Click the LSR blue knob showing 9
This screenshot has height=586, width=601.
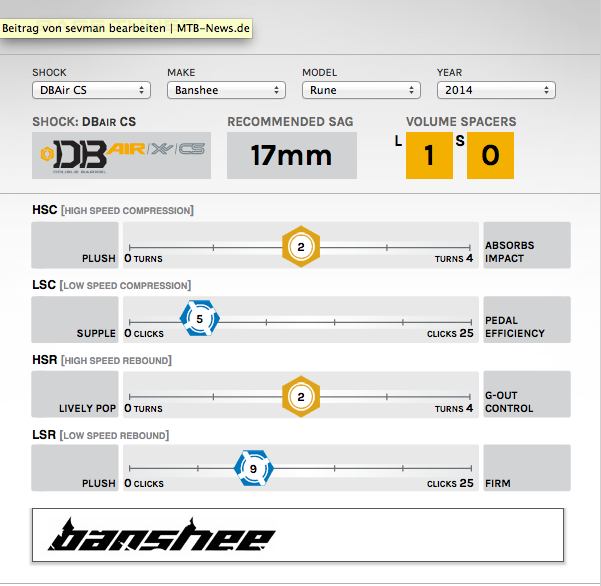(253, 468)
